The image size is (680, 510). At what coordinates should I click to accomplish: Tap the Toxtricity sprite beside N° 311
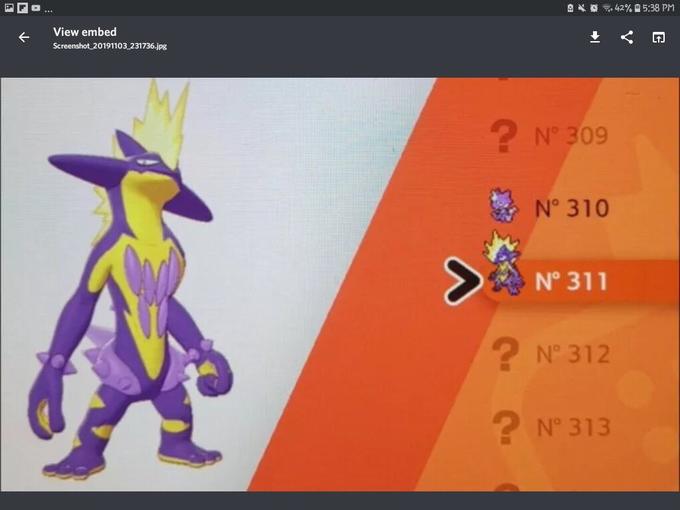[x=503, y=263]
